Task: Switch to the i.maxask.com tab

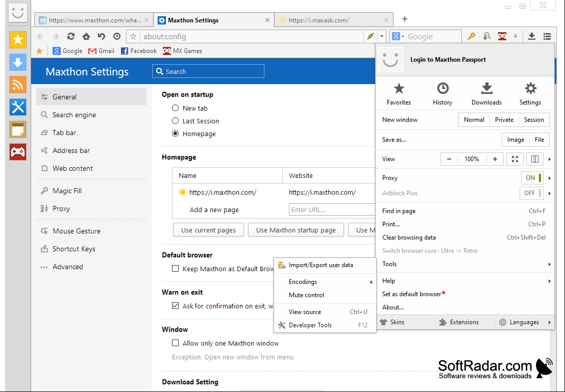Action: coord(334,20)
